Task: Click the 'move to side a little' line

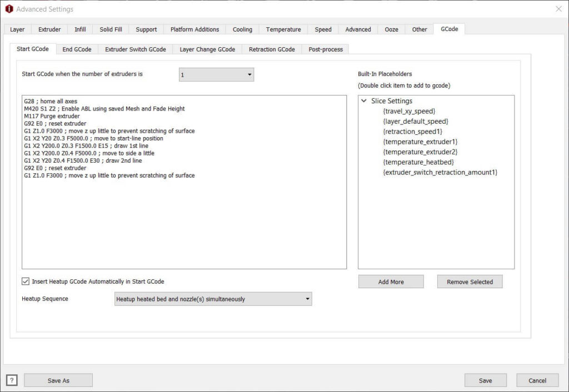Action: (89, 153)
